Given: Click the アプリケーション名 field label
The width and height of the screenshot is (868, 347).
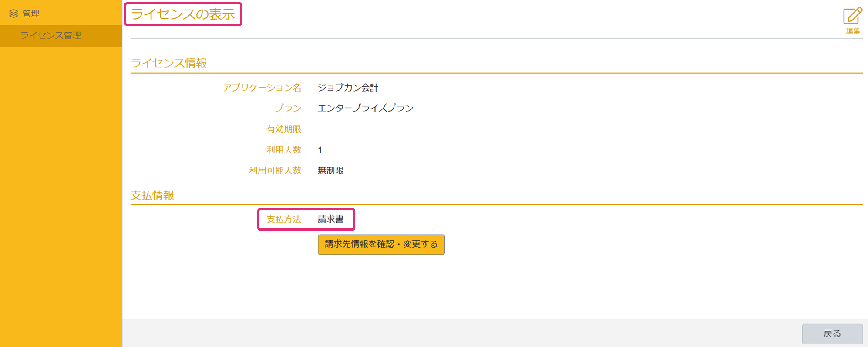Looking at the screenshot, I should point(262,88).
